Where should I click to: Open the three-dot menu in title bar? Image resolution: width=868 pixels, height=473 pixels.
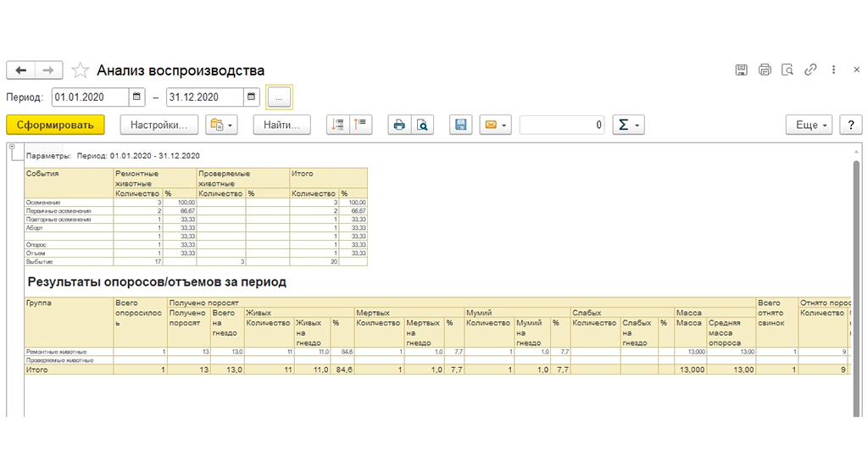[x=833, y=70]
